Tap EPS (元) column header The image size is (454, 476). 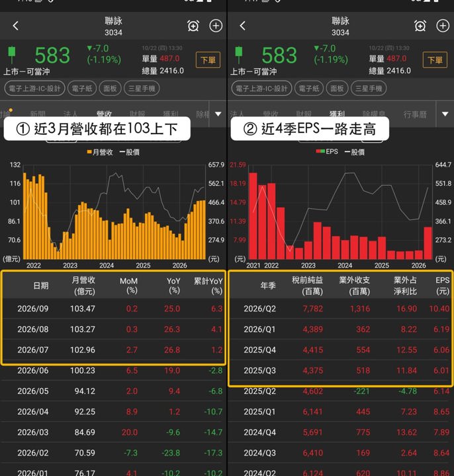pos(443,286)
